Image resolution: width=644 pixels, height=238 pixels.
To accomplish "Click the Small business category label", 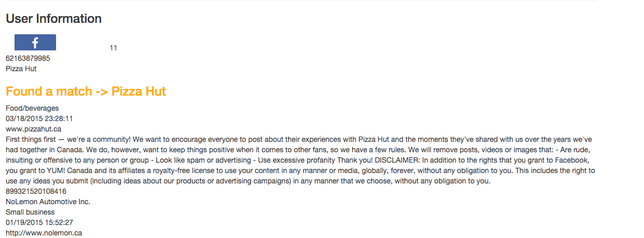I will (30, 212).
